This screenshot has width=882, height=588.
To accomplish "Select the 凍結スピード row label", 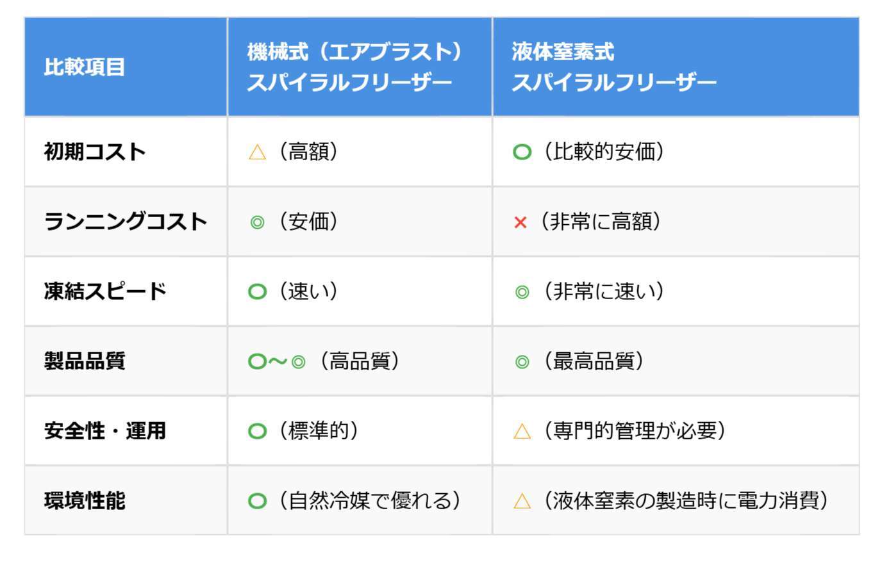I will [x=105, y=291].
